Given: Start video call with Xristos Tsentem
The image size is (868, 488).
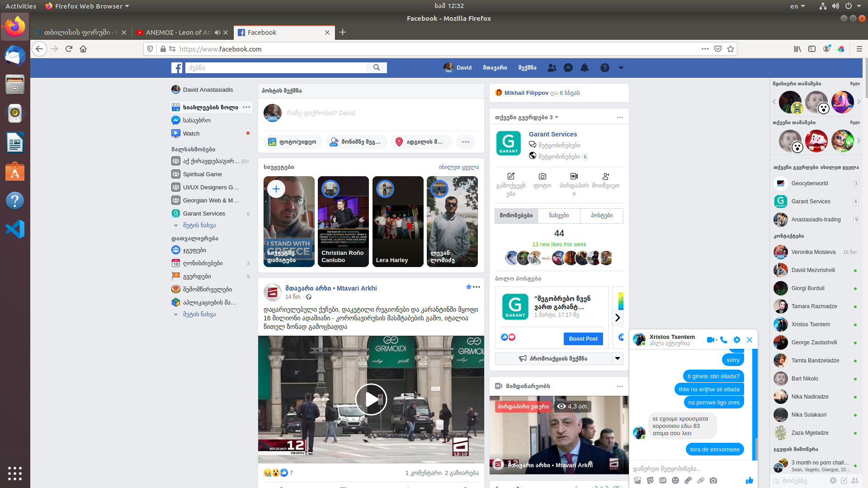Looking at the screenshot, I should click(711, 340).
